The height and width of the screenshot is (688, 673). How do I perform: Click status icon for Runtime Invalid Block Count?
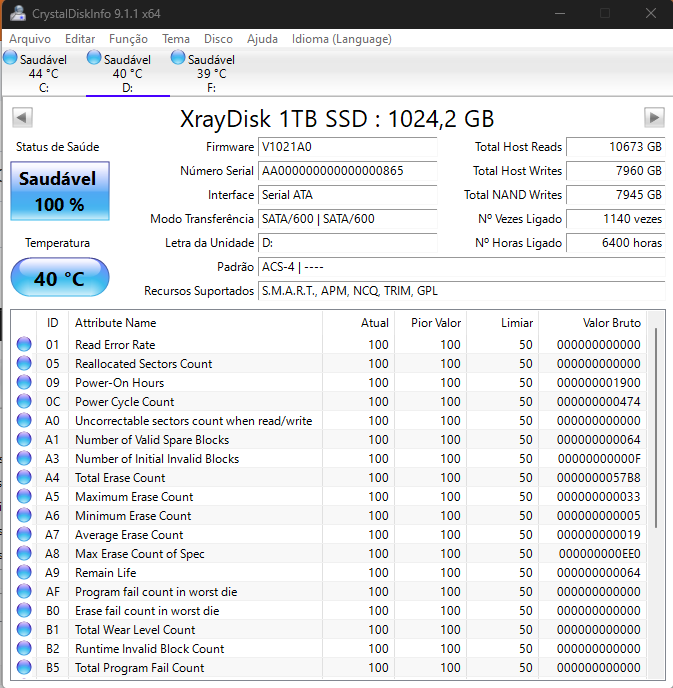pos(24,649)
